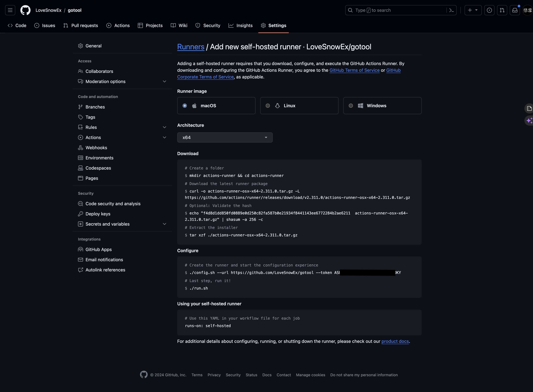This screenshot has height=392, width=533.
Task: Click the Runners breadcrumb link
Action: (x=191, y=47)
